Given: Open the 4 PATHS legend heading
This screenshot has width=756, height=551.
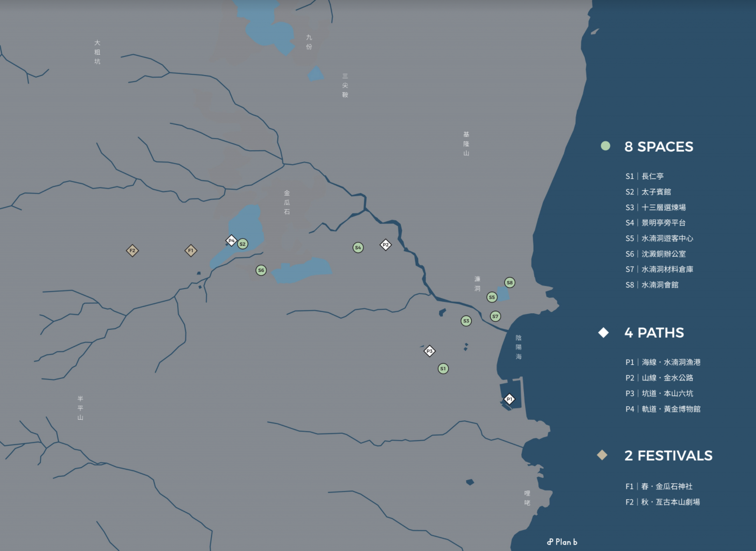Looking at the screenshot, I should click(654, 333).
